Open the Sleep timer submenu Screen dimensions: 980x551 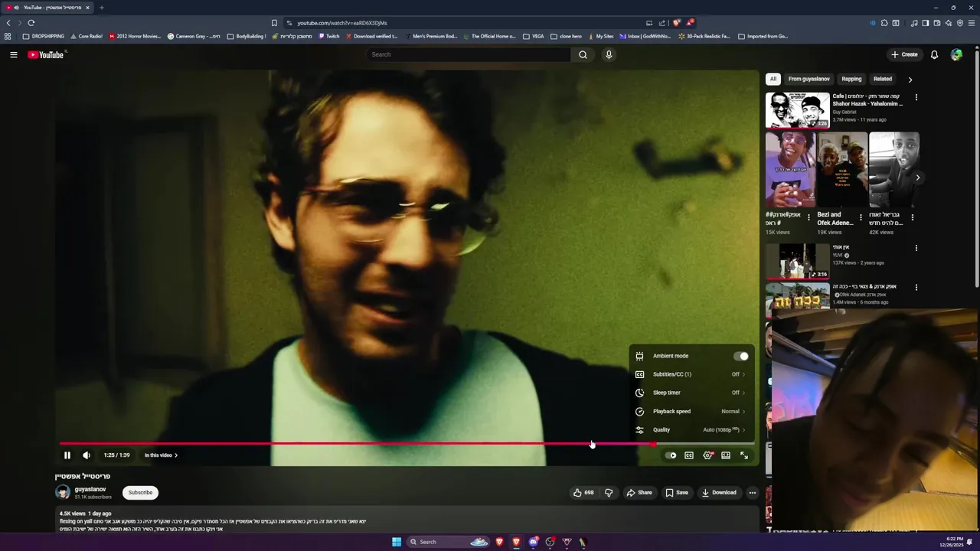[691, 393]
